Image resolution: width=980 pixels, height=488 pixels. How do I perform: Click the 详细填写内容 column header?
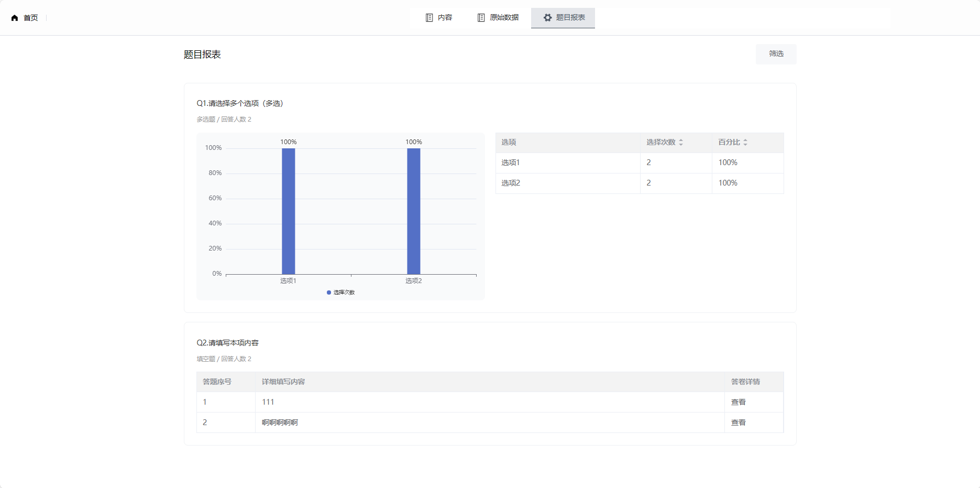coord(490,382)
